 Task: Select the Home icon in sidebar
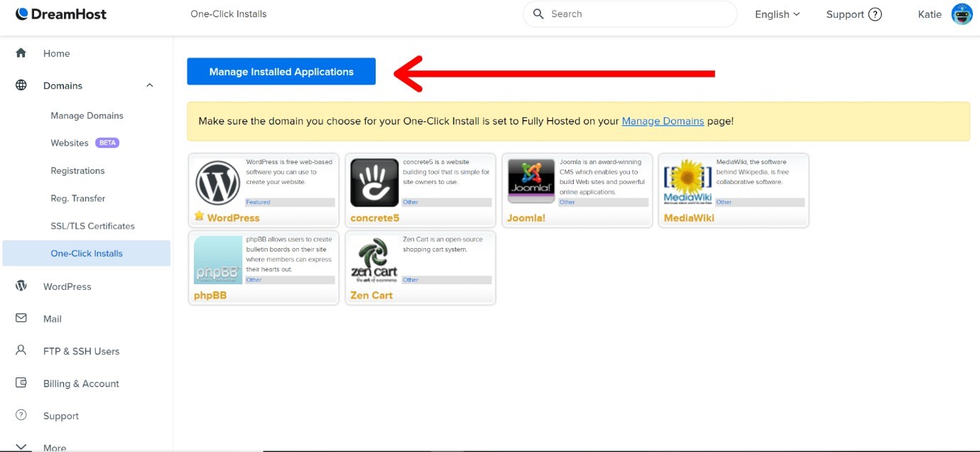[21, 53]
